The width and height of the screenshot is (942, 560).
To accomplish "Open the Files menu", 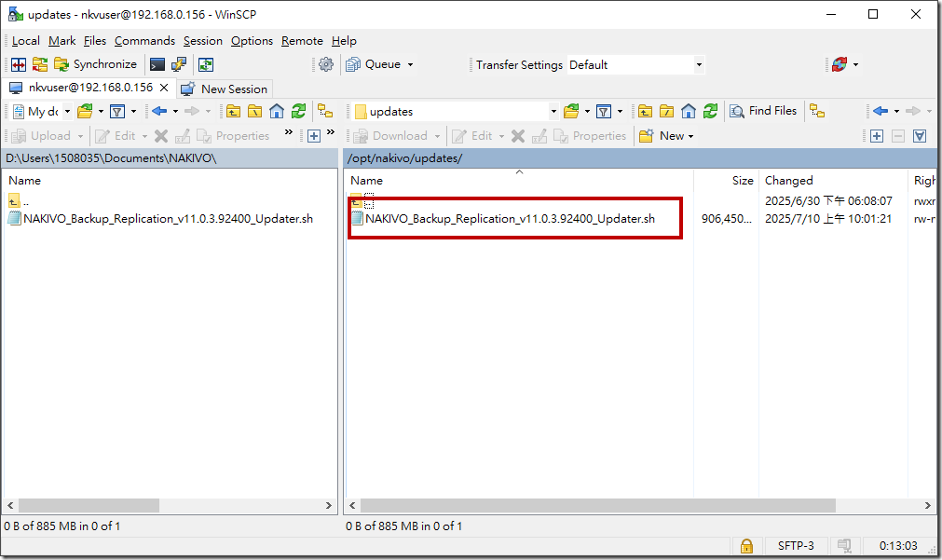I will (95, 41).
